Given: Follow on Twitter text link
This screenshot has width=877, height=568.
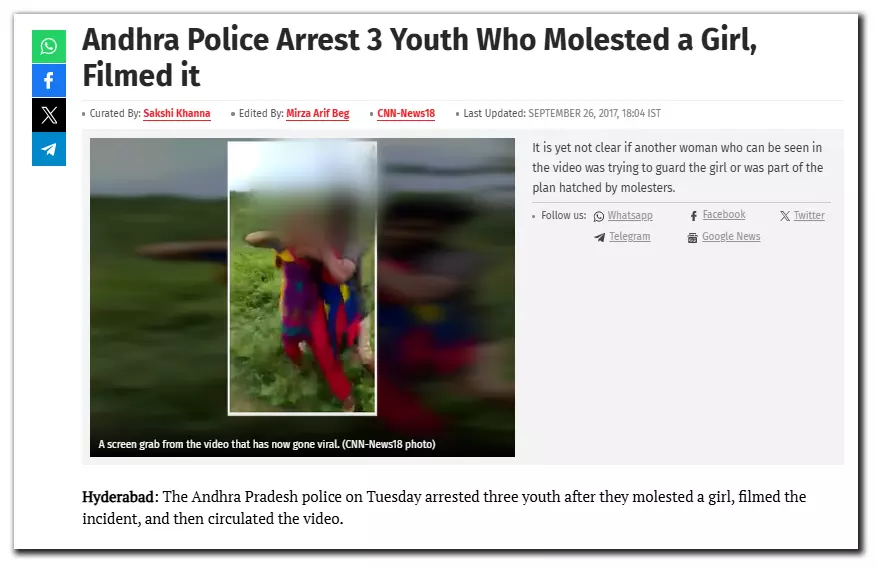Looking at the screenshot, I should tap(809, 215).
